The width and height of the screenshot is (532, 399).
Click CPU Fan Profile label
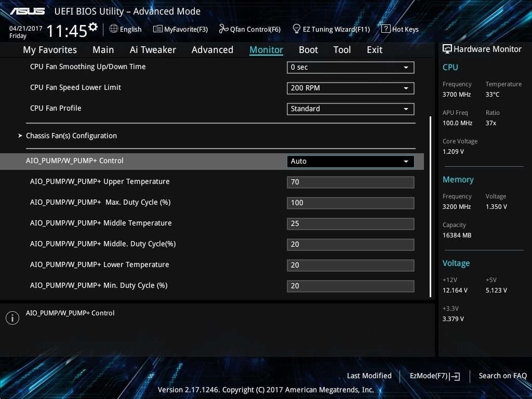tap(56, 108)
